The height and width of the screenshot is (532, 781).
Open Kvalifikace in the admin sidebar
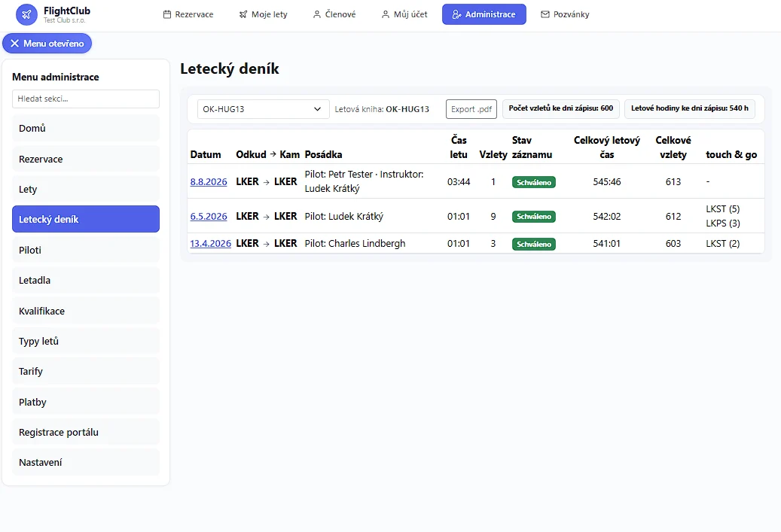86,311
